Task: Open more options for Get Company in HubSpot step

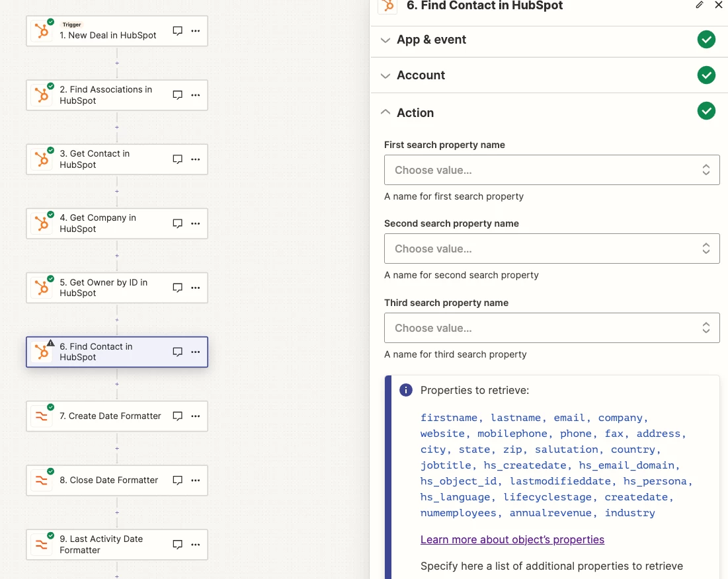Action: (x=196, y=223)
